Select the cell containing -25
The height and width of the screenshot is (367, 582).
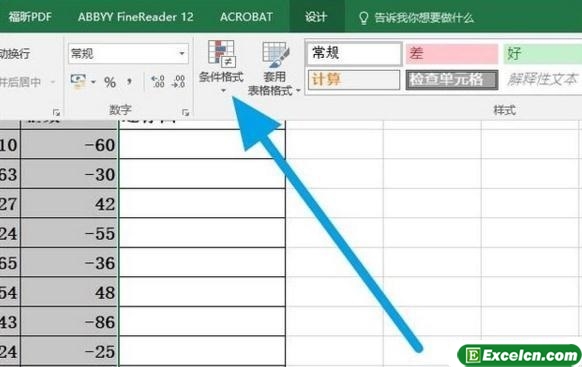pos(69,351)
